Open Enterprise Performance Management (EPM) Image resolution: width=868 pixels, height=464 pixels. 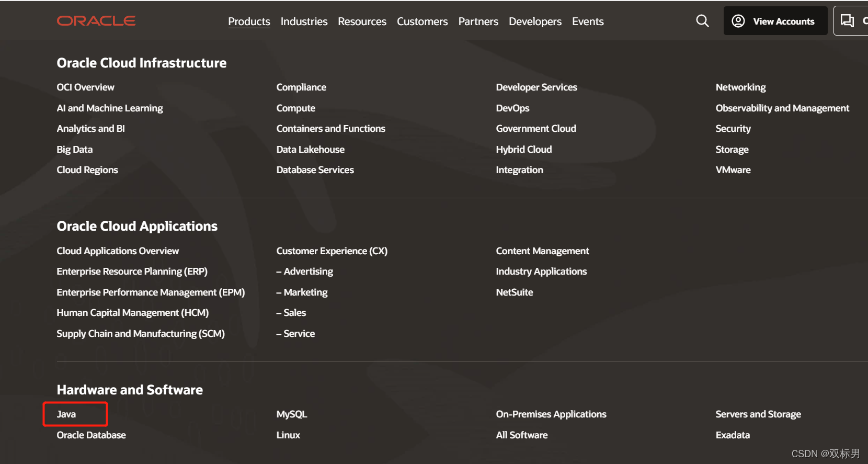(x=151, y=292)
